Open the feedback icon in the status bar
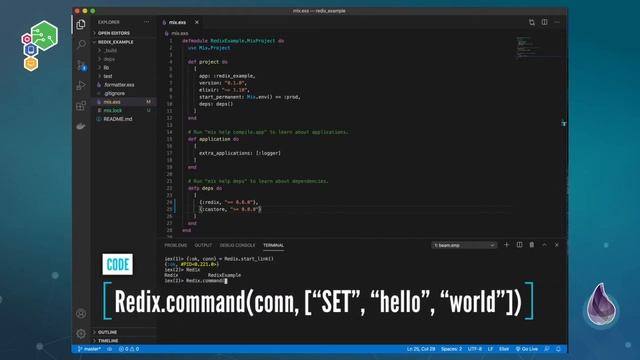The height and width of the screenshot is (360, 640). point(547,349)
